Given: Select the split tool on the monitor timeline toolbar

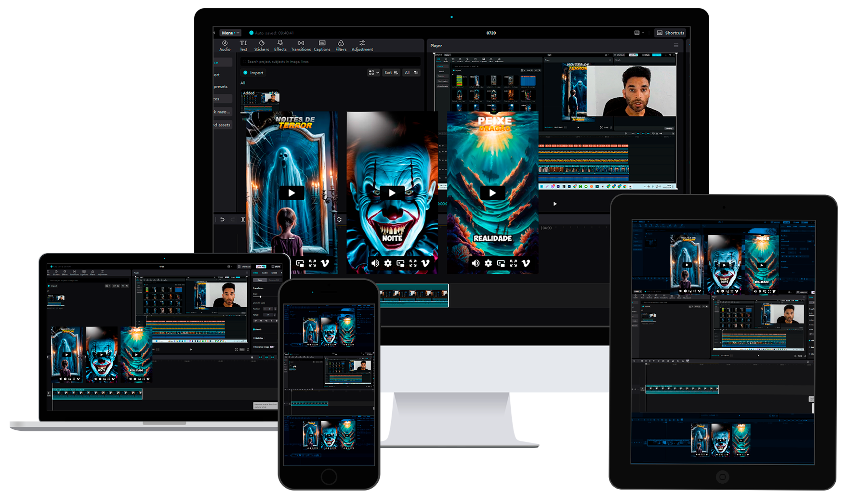Looking at the screenshot, I should tap(243, 220).
